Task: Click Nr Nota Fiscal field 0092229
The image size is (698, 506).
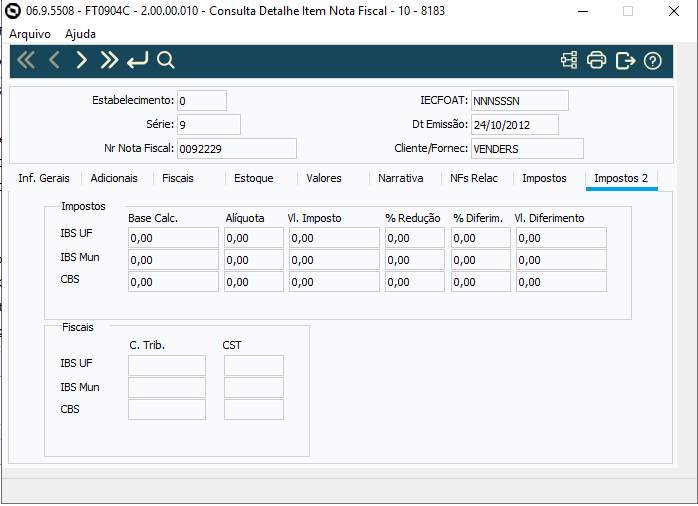Action: point(237,149)
